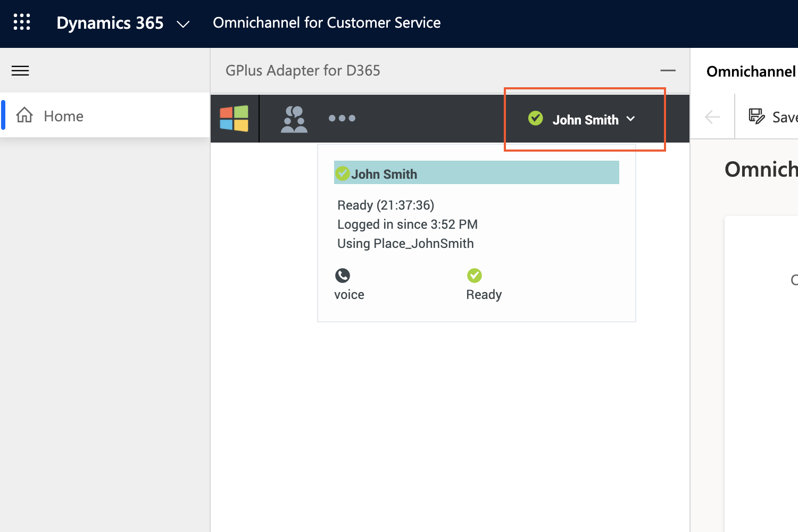Toggle the voice channel Ready status checkmark
798x532 pixels.
click(475, 276)
